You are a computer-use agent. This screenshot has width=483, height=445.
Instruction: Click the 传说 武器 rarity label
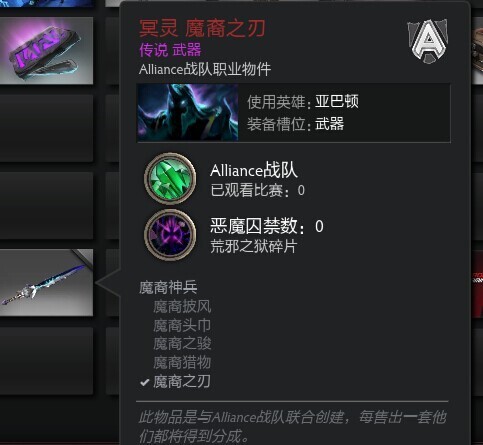(170, 50)
